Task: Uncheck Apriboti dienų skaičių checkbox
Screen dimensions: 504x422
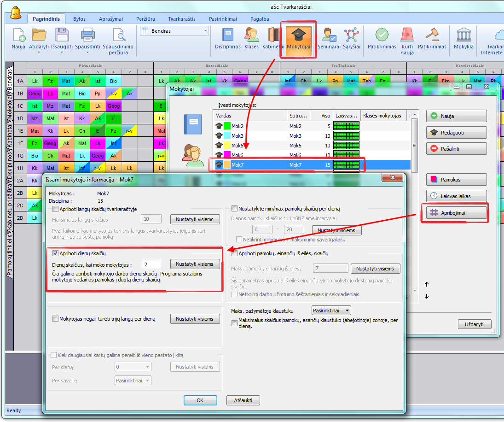Action: tap(56, 253)
